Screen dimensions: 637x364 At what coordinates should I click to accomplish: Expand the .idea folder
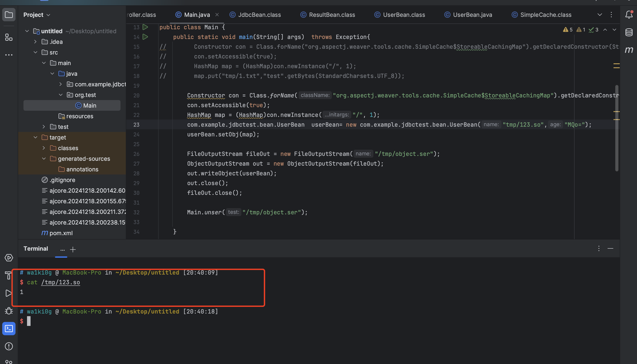point(35,42)
